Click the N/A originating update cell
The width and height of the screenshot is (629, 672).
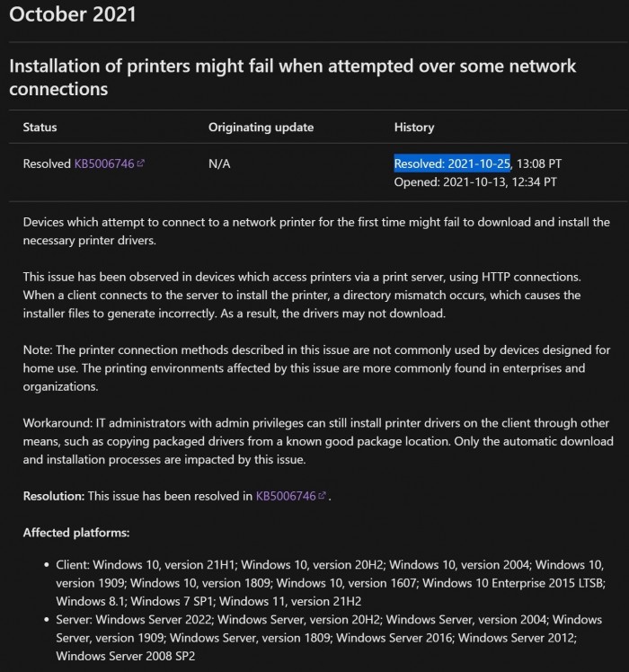click(x=219, y=164)
